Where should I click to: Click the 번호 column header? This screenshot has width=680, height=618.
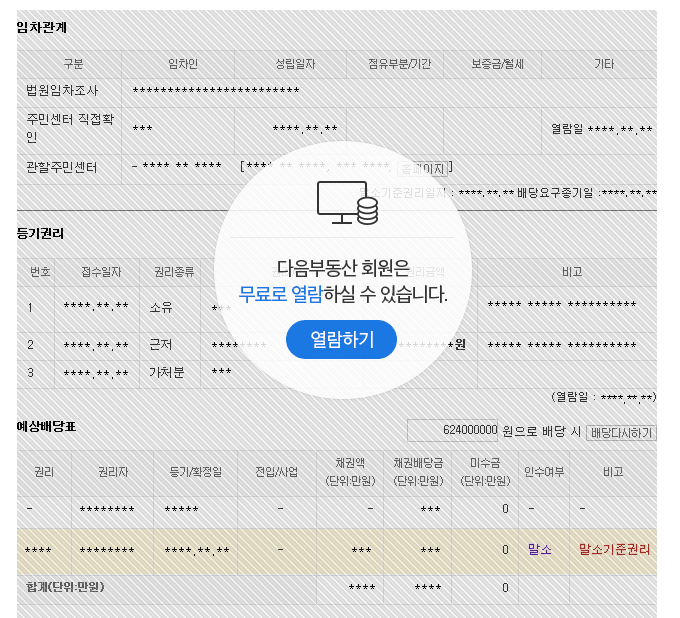pos(40,272)
